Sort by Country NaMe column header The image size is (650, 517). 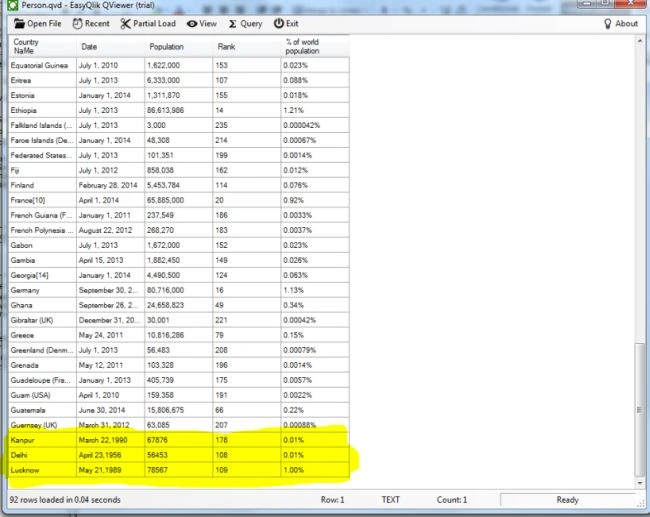(x=43, y=46)
